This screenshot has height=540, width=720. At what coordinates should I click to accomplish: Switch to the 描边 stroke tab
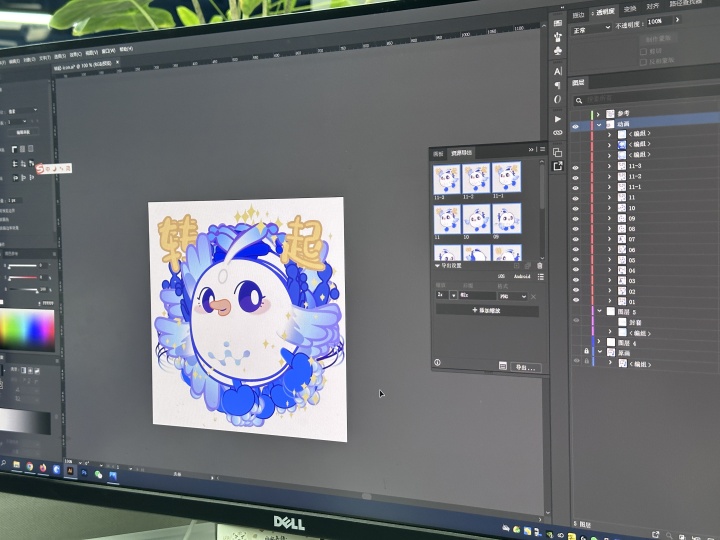tap(579, 15)
